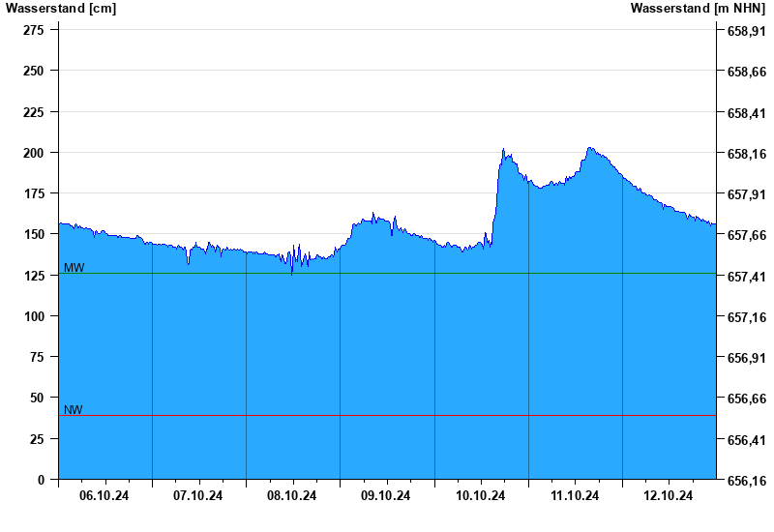Image resolution: width=774 pixels, height=532 pixels.
Task: Click the red NW threshold line
Action: click(388, 416)
